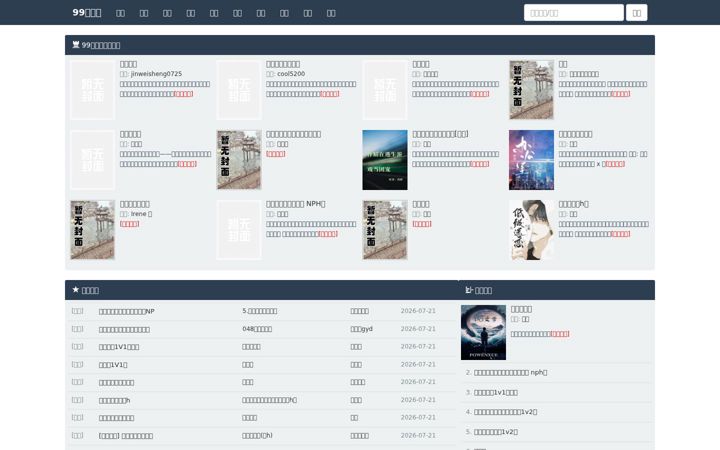The width and height of the screenshot is (720, 450).
Task: Open the placeholder cover beside author cool5200
Action: click(x=239, y=90)
